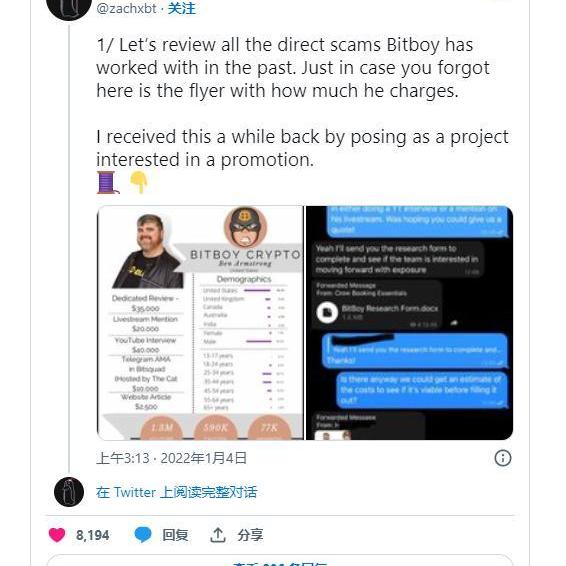
Task: Click the pink heart like icon
Action: [x=57, y=535]
